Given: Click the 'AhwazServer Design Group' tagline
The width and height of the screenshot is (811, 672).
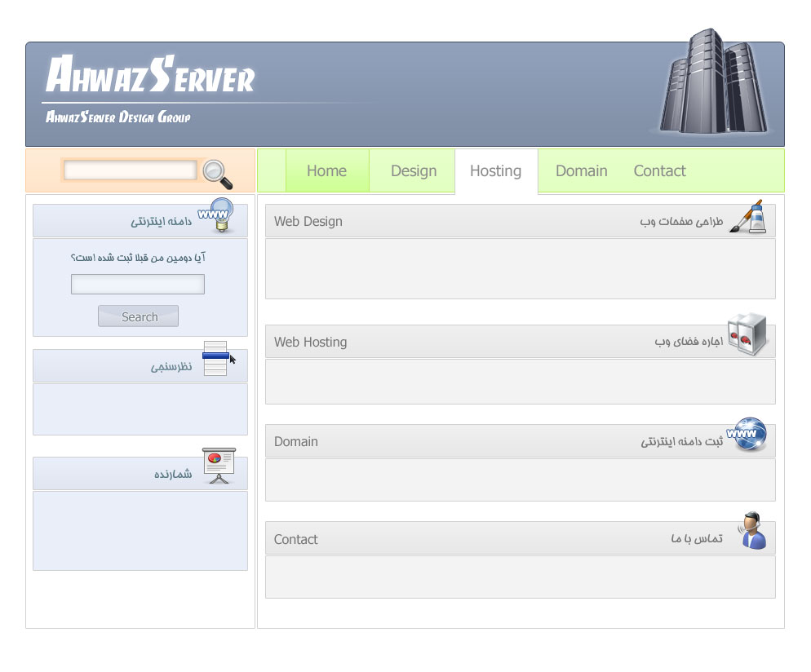Looking at the screenshot, I should coord(118,117).
